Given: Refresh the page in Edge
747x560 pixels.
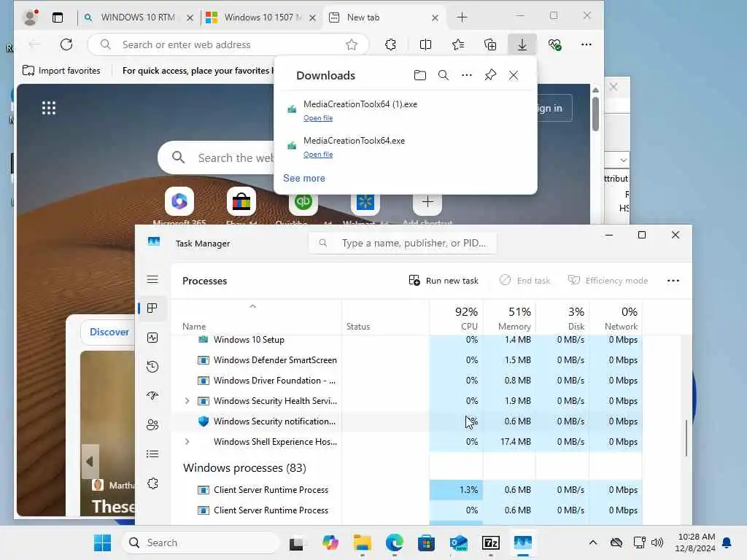Looking at the screenshot, I should [x=66, y=44].
